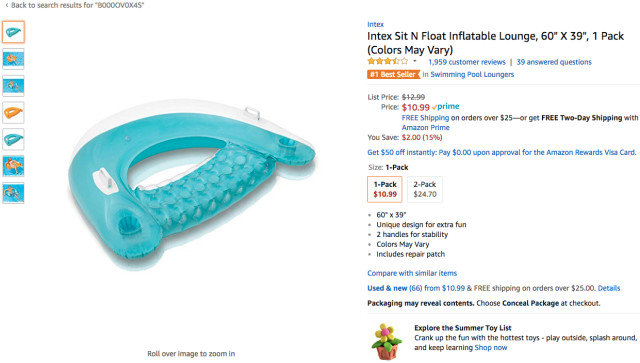640x363 pixels.
Task: Show the fifth teal float thumbnail
Action: (13, 139)
